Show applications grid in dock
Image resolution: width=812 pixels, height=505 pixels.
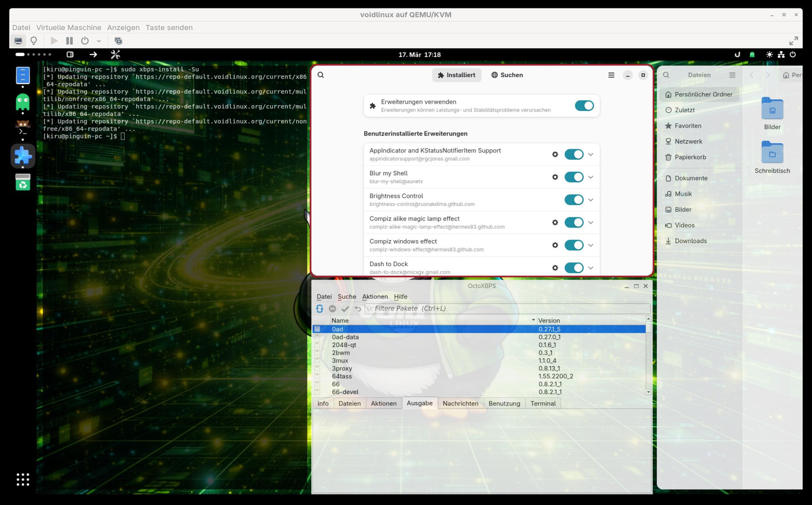(x=23, y=479)
